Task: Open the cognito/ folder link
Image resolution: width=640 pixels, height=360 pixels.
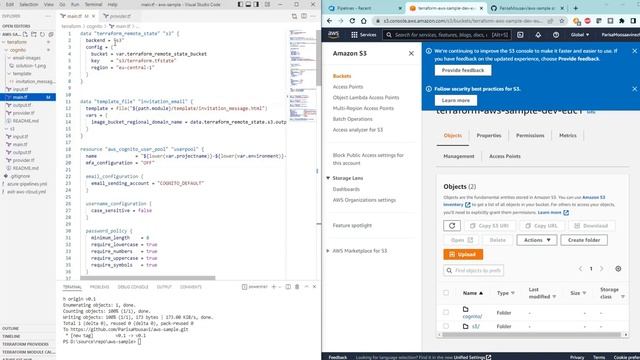Action: click(x=472, y=316)
